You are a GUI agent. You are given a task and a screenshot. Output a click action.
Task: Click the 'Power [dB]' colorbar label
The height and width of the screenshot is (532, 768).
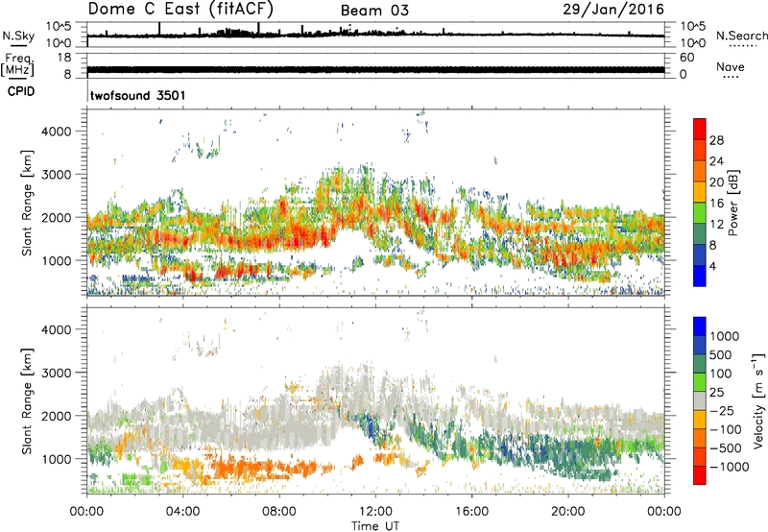(x=732, y=203)
